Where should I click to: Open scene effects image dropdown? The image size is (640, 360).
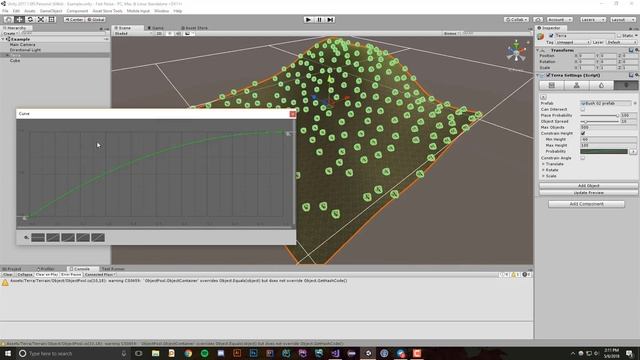(189, 33)
